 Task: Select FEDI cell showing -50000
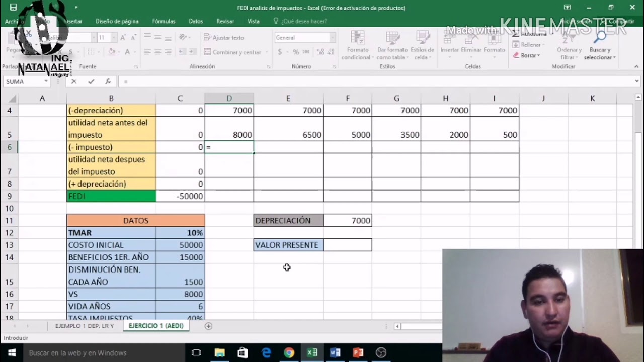pos(180,196)
